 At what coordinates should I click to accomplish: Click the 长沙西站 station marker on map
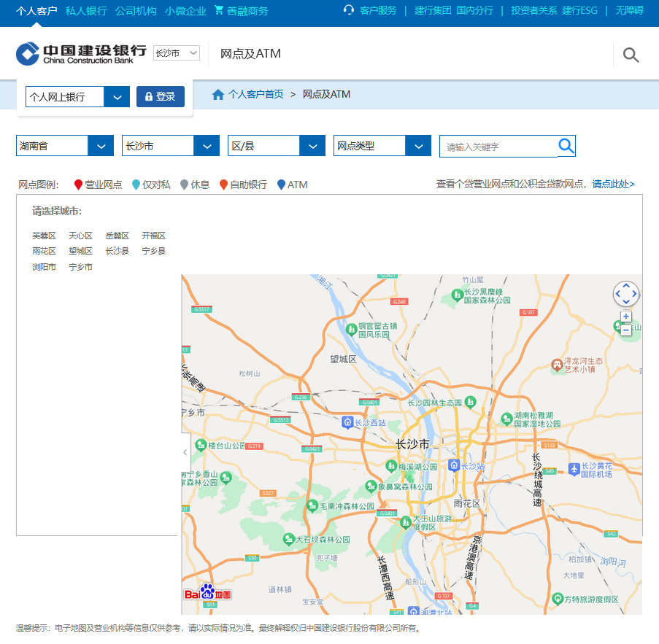pos(347,422)
